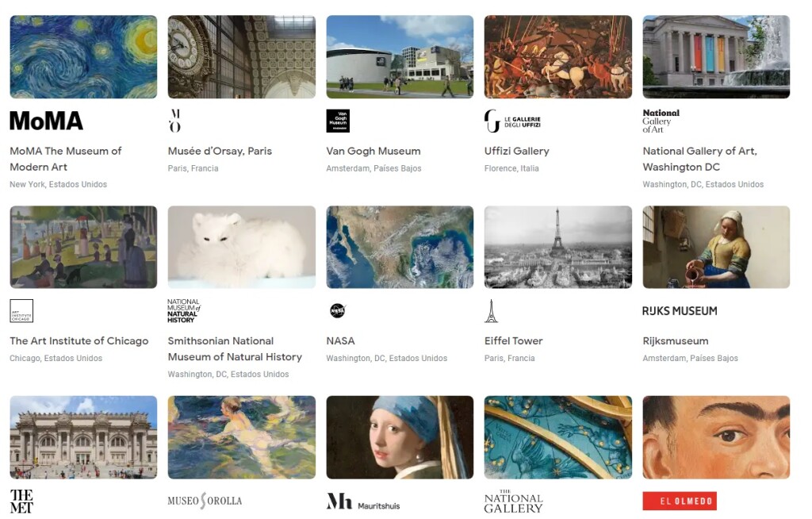Open Smithsonian National Museum of Natural History link
Image resolution: width=812 pixels, height=519 pixels.
point(235,348)
